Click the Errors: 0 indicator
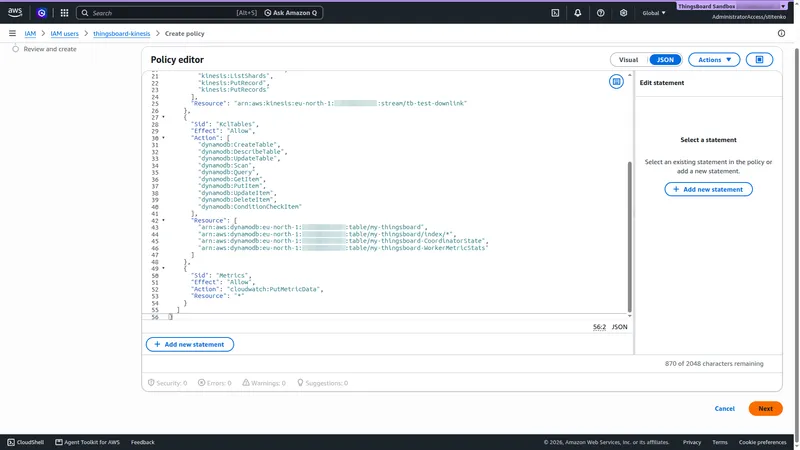 214,383
